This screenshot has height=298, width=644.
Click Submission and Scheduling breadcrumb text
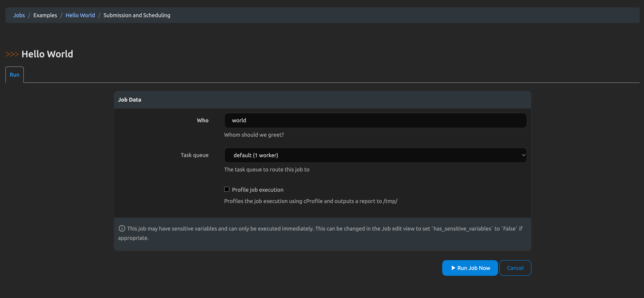(137, 15)
